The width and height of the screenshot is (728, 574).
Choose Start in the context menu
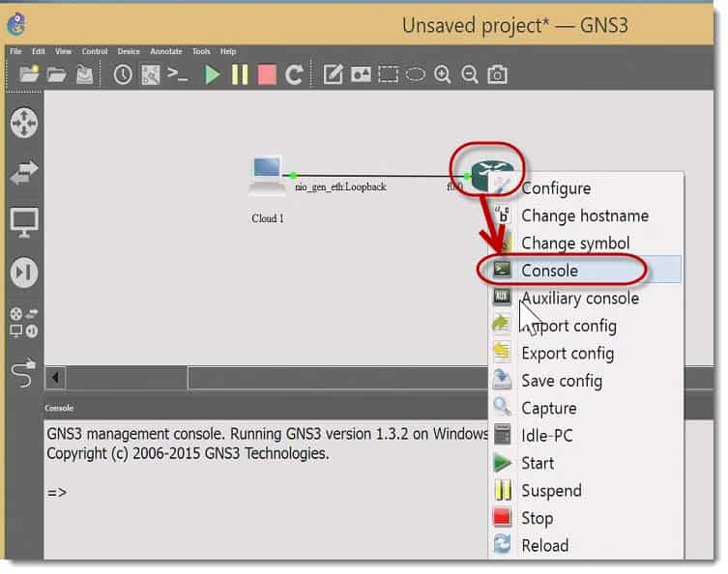586,463
